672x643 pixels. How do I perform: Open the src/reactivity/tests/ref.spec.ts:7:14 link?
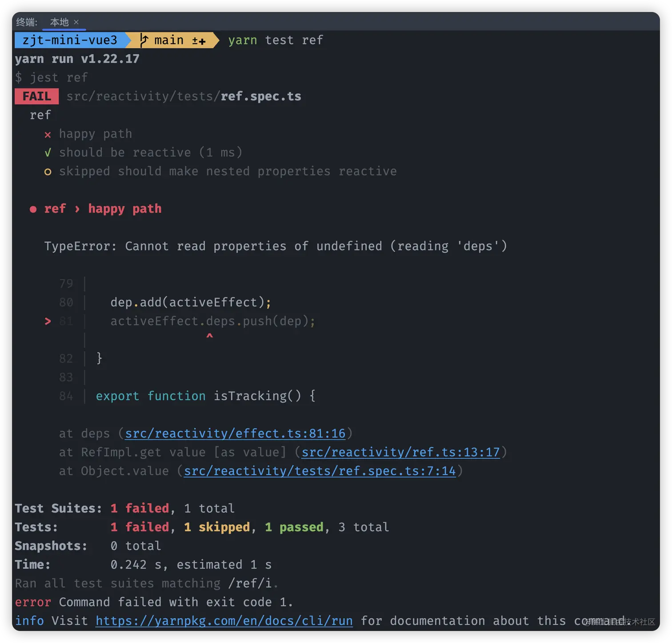(x=320, y=471)
